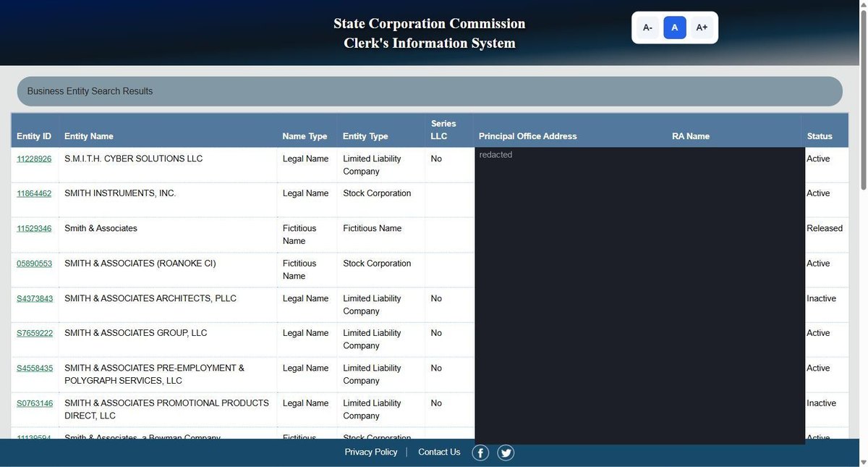Click Series LLC No for GROUP, LLC row
This screenshot has width=868, height=467.
click(x=436, y=333)
